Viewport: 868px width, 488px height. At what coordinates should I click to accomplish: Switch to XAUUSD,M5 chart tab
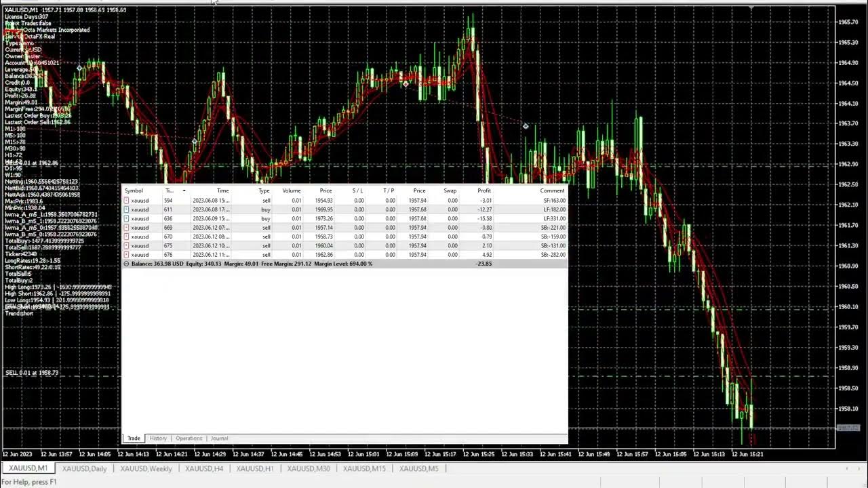tap(418, 468)
